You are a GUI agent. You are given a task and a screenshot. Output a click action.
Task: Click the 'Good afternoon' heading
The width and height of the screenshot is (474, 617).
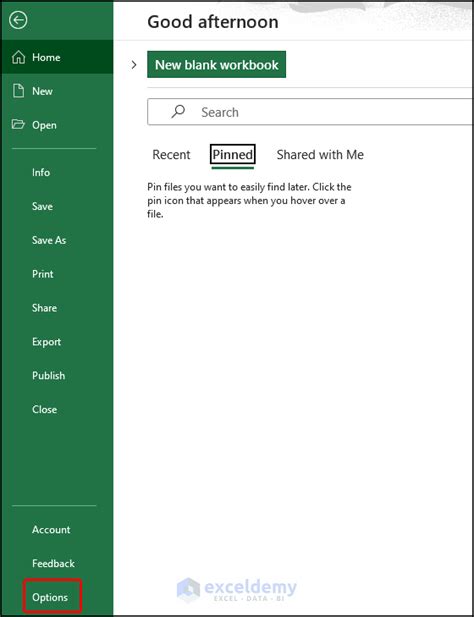pos(213,22)
